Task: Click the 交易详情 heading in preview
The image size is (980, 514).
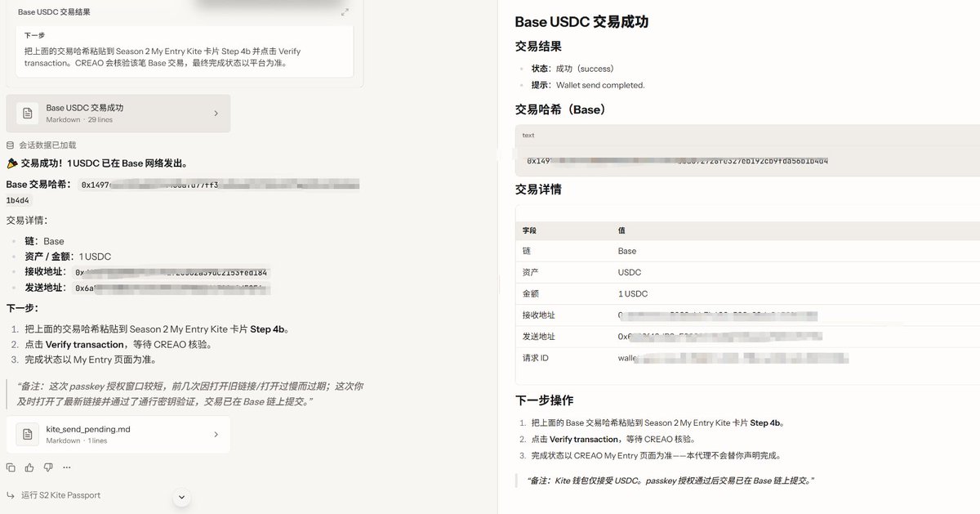Action: pos(538,190)
